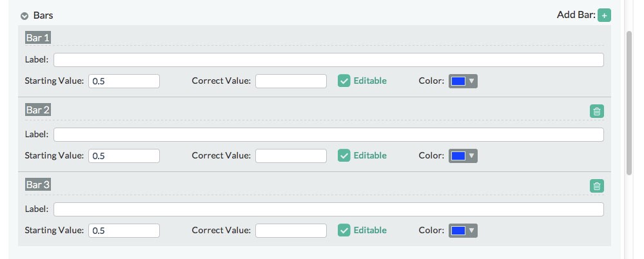Click the vertical scrollbar thumb

tap(629, 104)
